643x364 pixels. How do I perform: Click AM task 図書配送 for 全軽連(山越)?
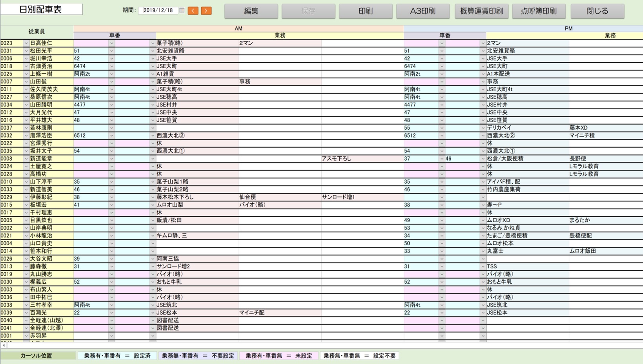click(197, 321)
